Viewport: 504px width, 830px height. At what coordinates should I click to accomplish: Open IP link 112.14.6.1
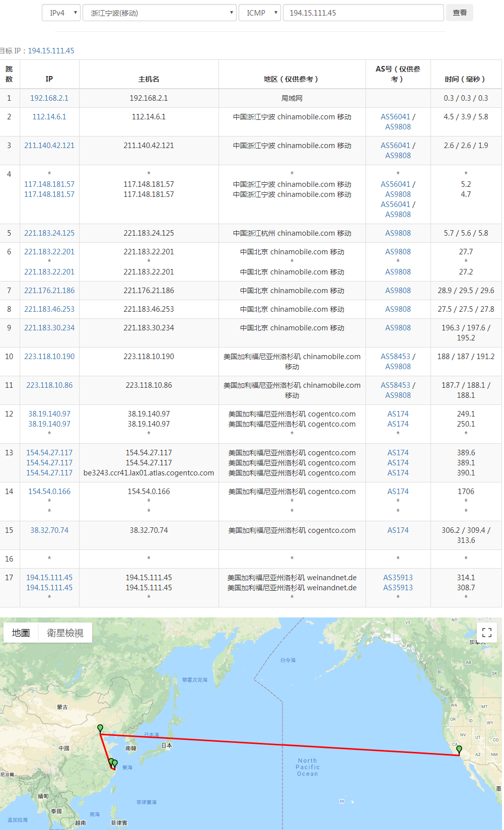(x=49, y=117)
